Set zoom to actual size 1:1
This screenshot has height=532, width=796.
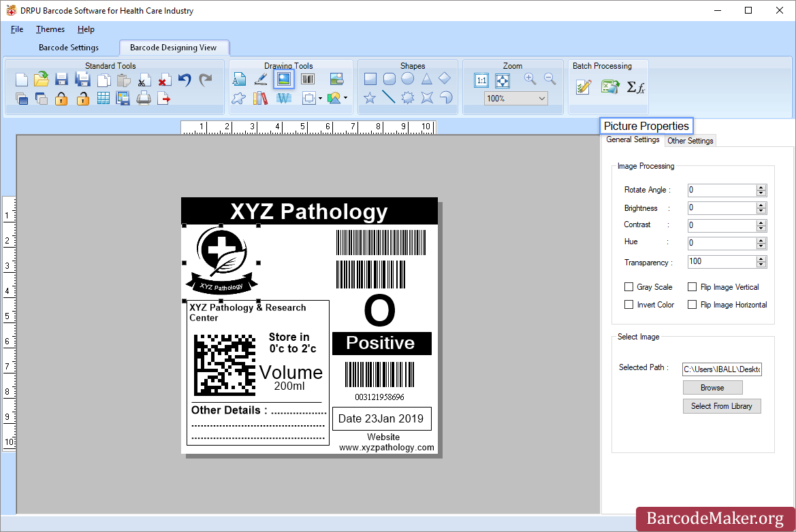click(x=481, y=80)
